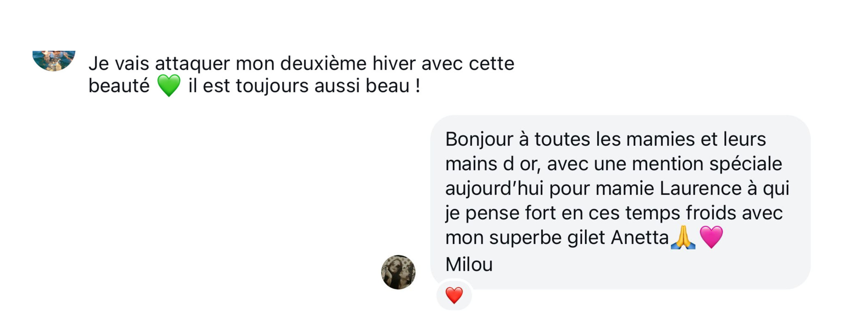Image resolution: width=868 pixels, height=326 pixels.
Task: Click the red heart reaction under the message
Action: click(x=454, y=295)
